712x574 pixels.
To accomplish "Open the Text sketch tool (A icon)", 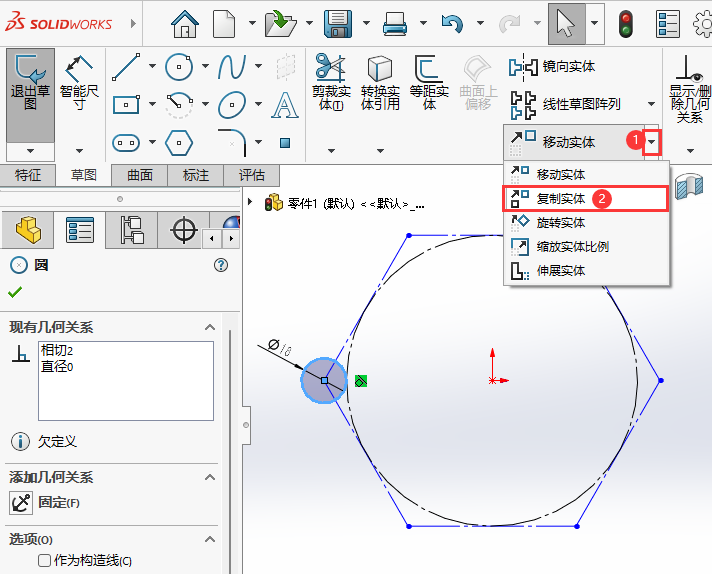I will coord(285,105).
